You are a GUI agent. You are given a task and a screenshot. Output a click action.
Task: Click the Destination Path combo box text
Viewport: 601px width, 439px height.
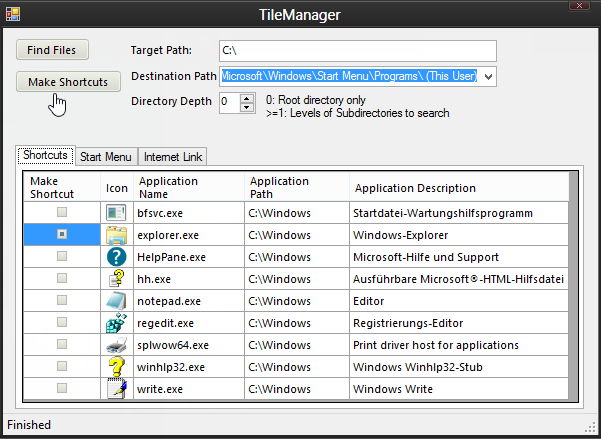click(350, 76)
